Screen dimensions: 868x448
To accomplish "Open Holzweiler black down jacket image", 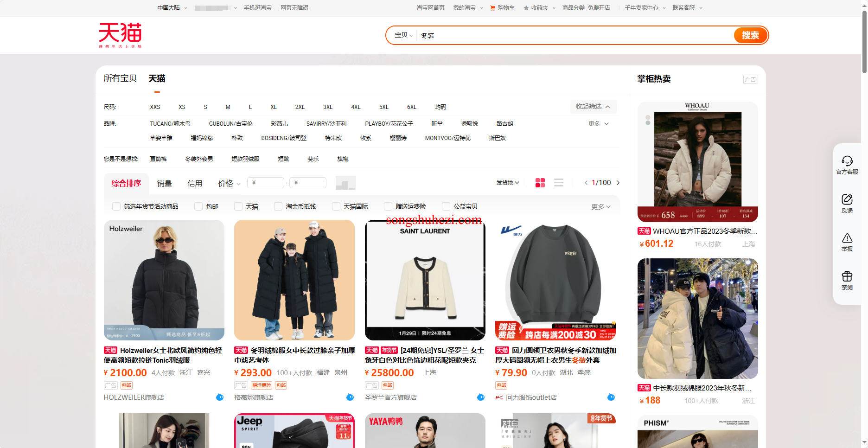I will pyautogui.click(x=164, y=280).
